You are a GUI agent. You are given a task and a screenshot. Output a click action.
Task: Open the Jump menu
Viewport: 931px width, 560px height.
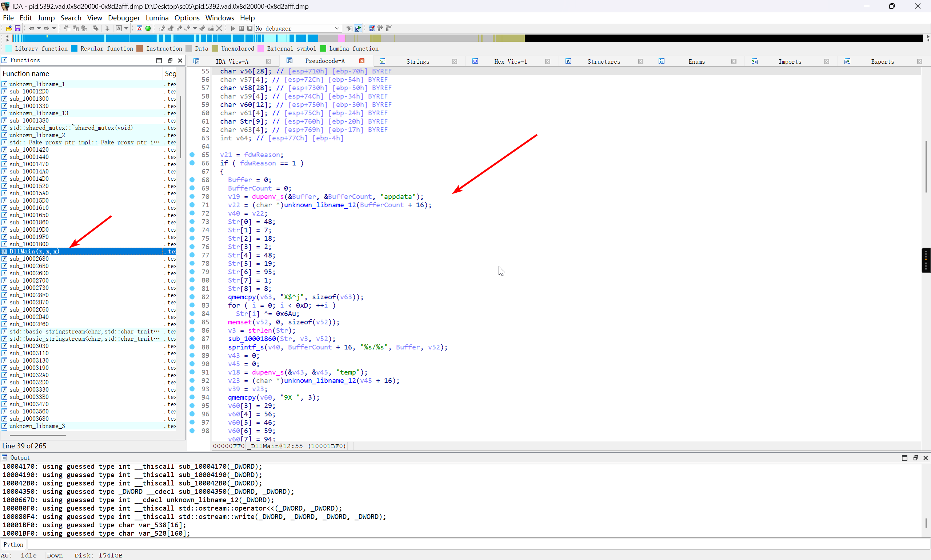pyautogui.click(x=46, y=18)
